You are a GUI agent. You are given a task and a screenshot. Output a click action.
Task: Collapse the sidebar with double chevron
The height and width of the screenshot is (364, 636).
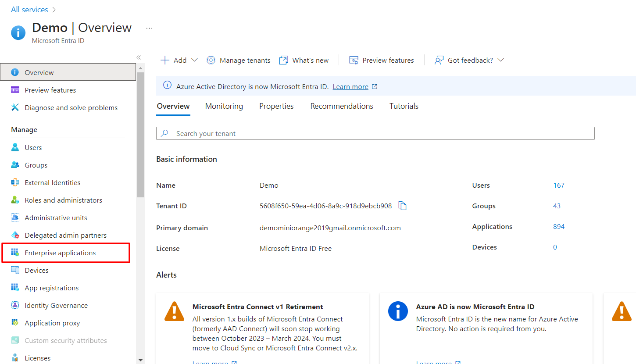pos(139,57)
